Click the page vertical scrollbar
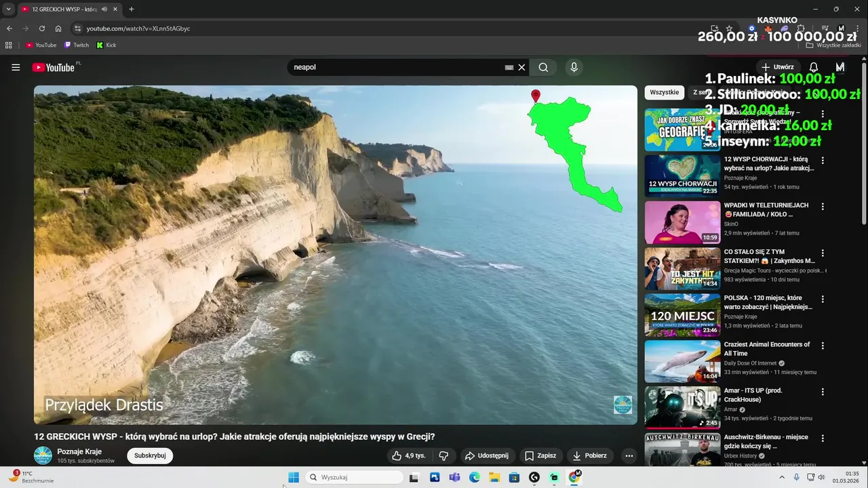The height and width of the screenshot is (488, 868). click(x=863, y=142)
